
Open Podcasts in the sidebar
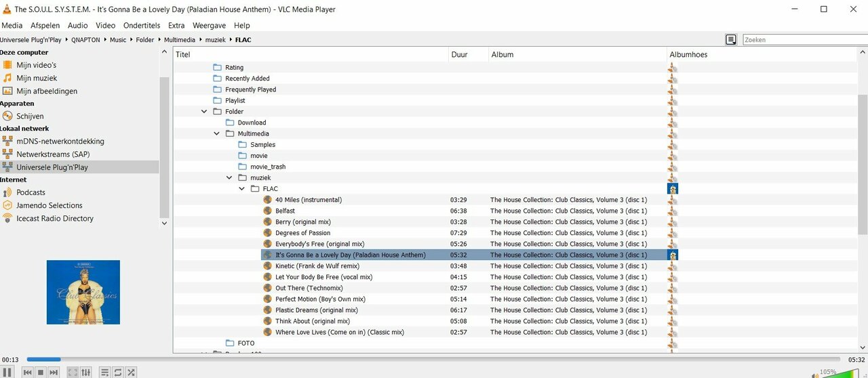[x=31, y=192]
